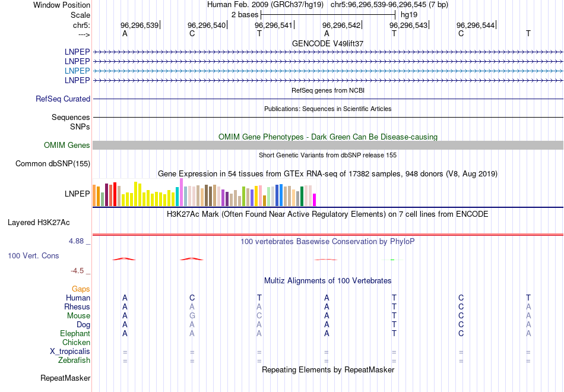Viewport: 564px width, 392px height.
Task: Select the Human alignment row label
Action: [x=78, y=298]
